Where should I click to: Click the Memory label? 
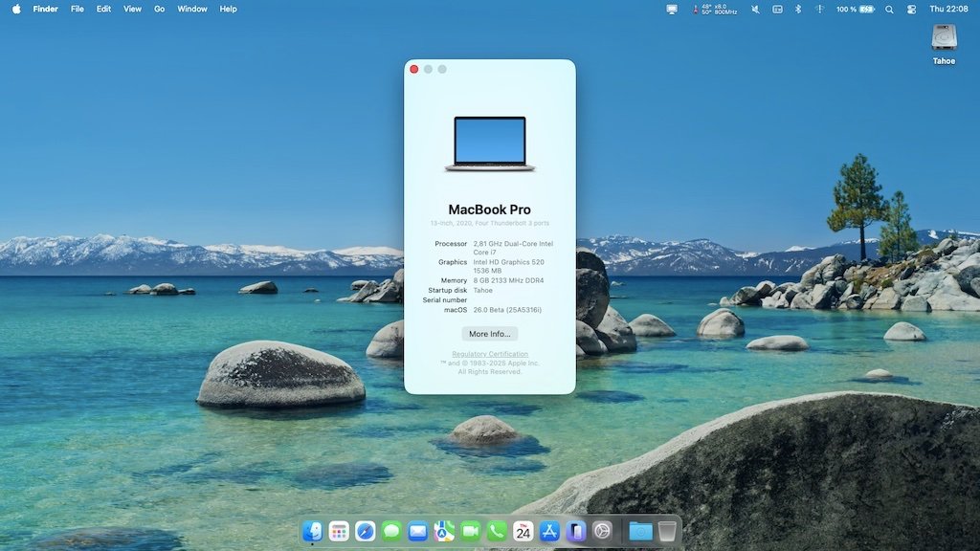454,280
